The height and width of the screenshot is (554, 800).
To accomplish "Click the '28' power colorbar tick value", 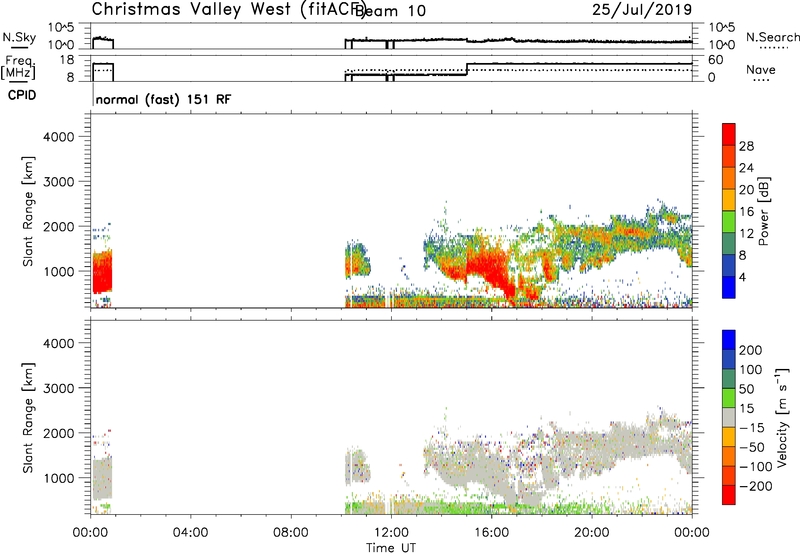I will click(x=746, y=146).
